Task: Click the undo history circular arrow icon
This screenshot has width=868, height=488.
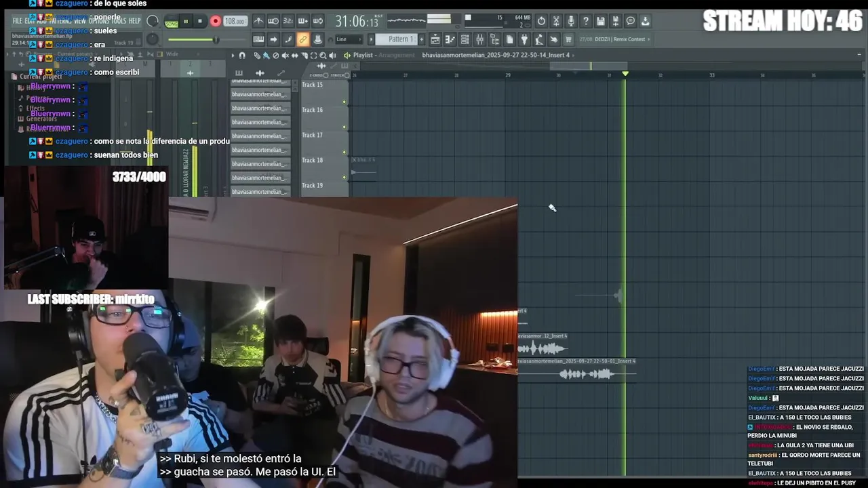Action: tap(541, 21)
